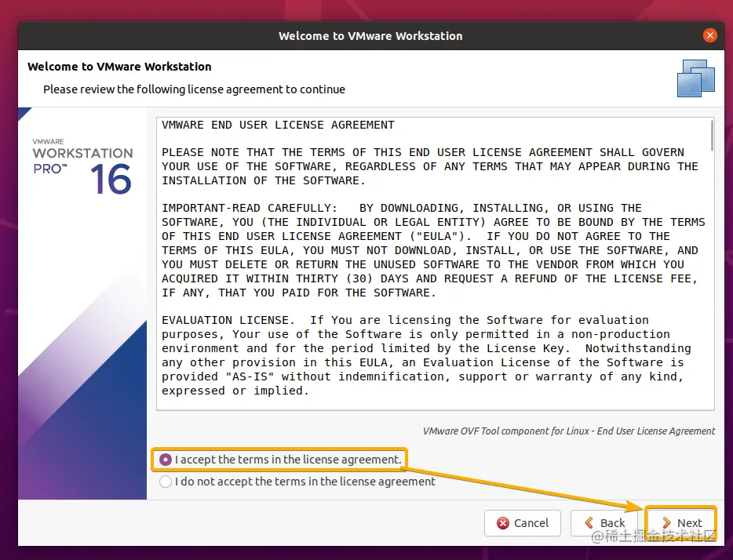The image size is (733, 560).
Task: Click the 'Please review the following license agreement' header
Action: 194,89
